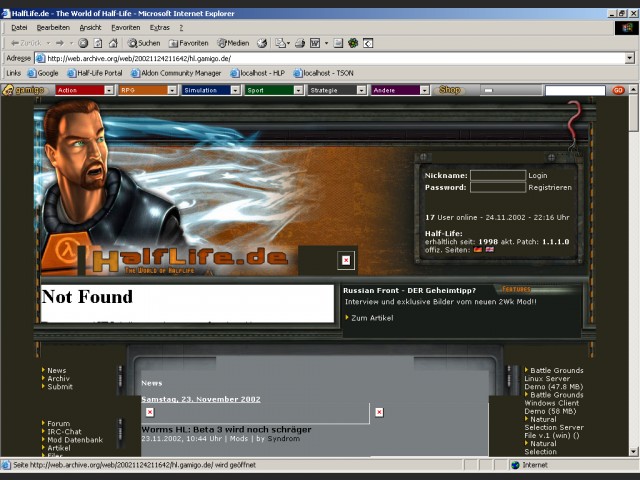The image size is (640, 480).
Task: Open the Forum sidebar link
Action: click(58, 423)
